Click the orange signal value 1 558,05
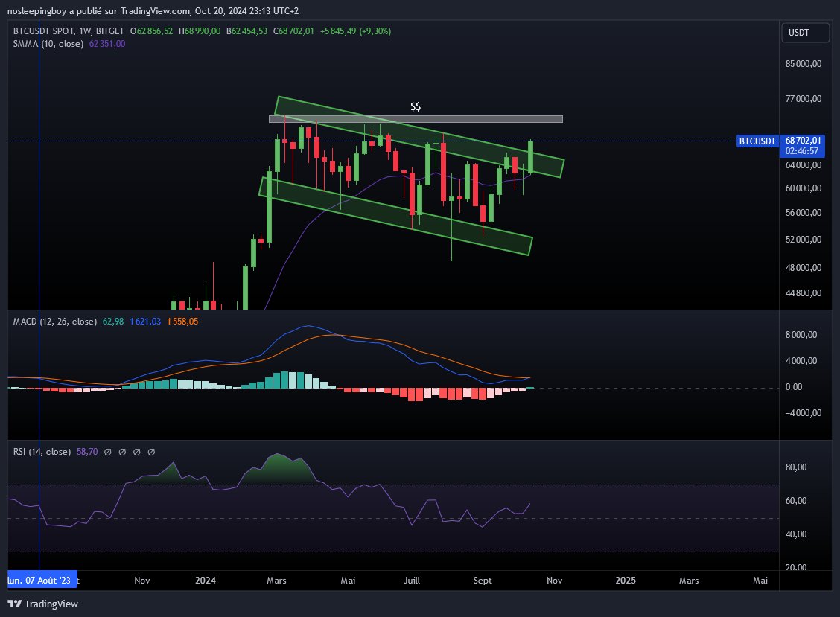Screen dimensions: 840x617 click(182, 322)
